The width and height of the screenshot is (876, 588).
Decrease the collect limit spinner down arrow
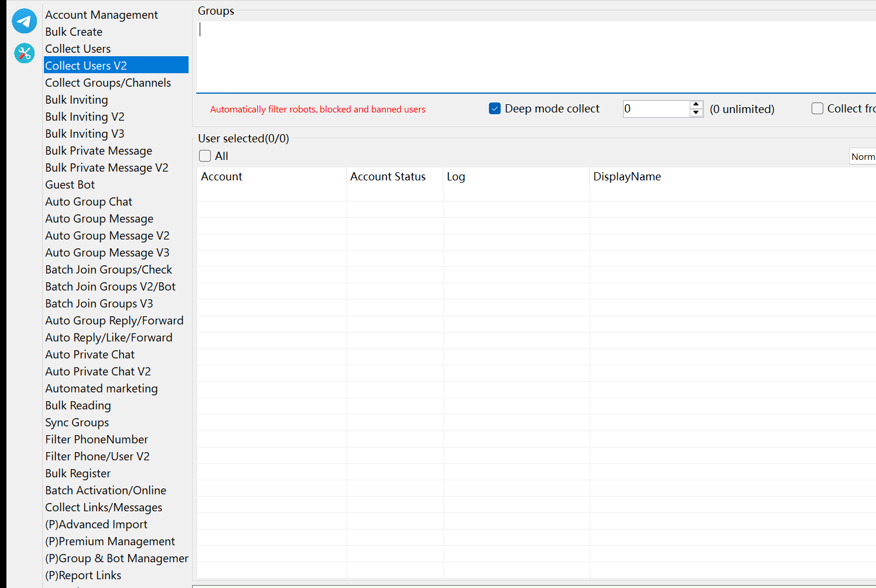696,112
